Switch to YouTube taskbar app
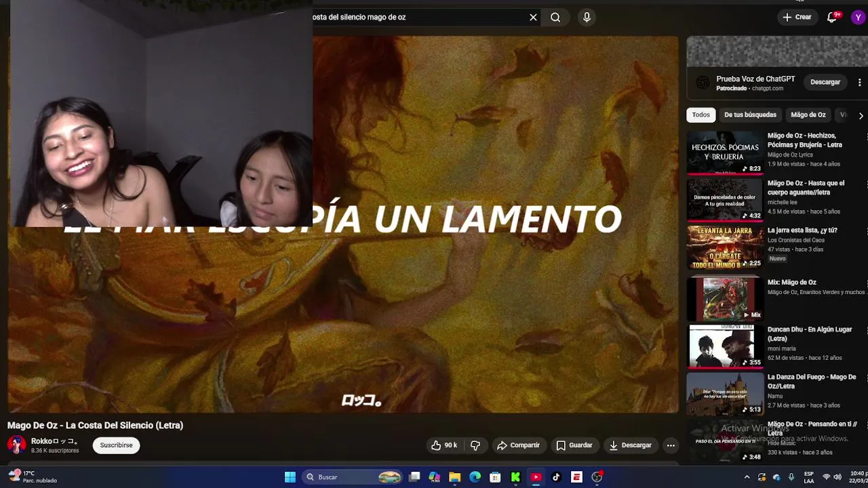 [x=536, y=477]
